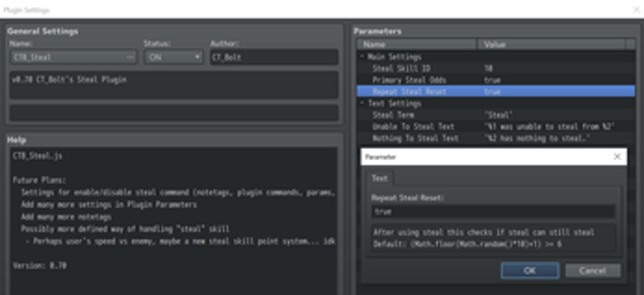Select the Repeat Steal Reset row

click(496, 92)
